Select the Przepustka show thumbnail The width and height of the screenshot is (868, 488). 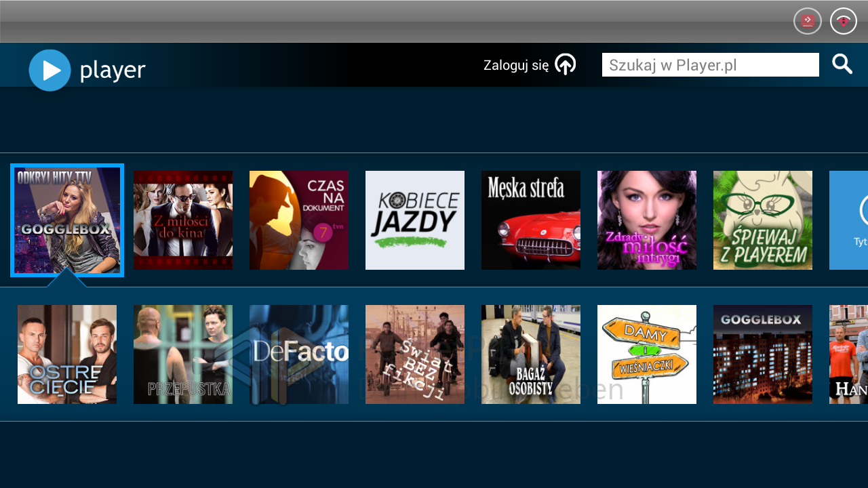click(183, 354)
